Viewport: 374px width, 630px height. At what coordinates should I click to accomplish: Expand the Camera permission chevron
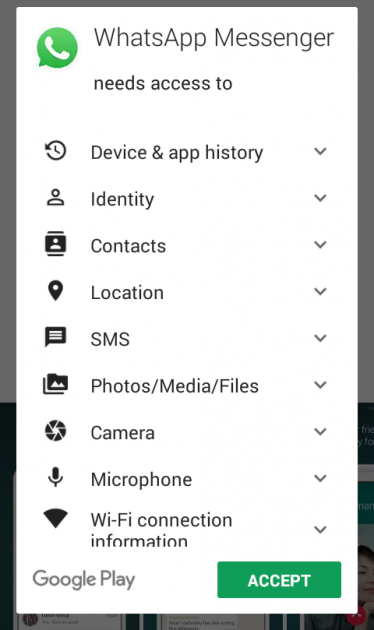(320, 432)
